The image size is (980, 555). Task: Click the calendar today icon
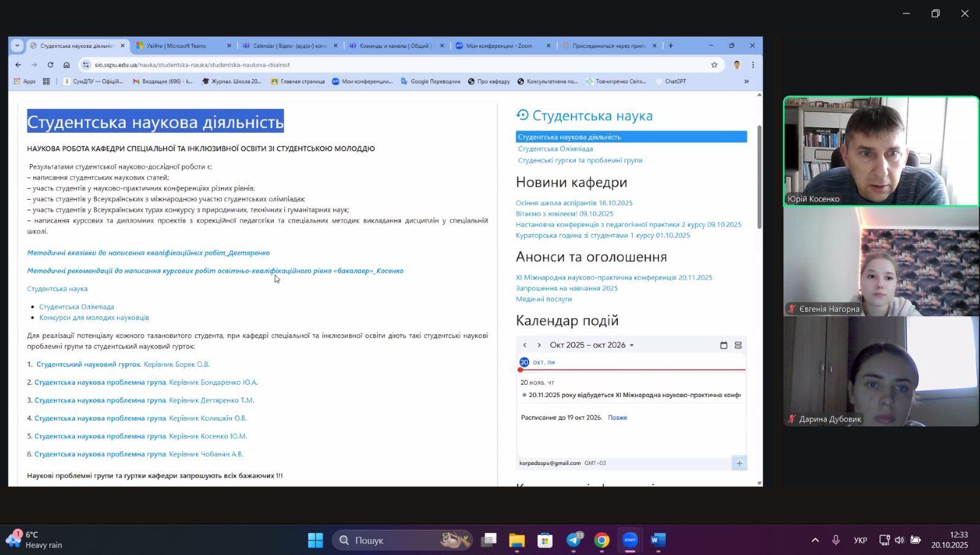click(x=723, y=345)
